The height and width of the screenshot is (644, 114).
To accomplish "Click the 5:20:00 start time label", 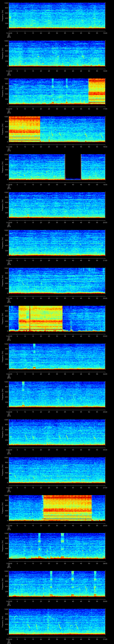I will coord(9,260).
